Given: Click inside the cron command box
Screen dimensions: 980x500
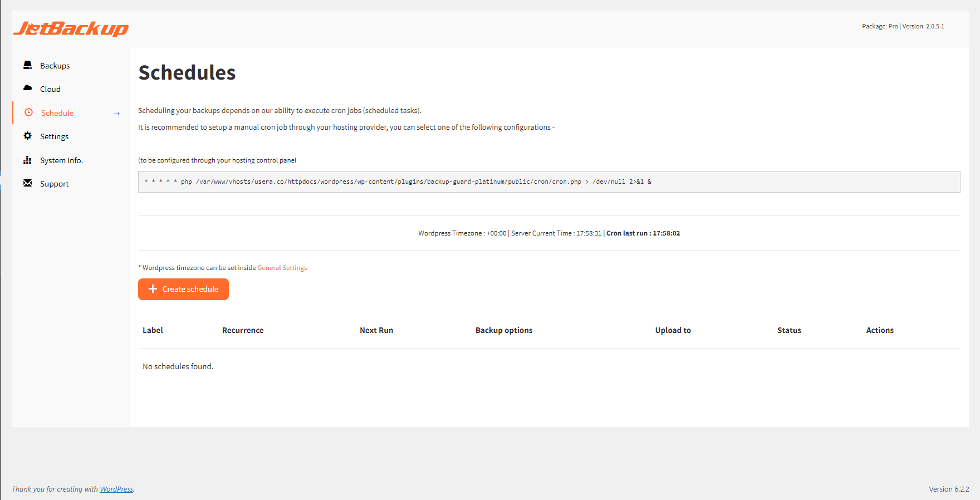Looking at the screenshot, I should 548,182.
